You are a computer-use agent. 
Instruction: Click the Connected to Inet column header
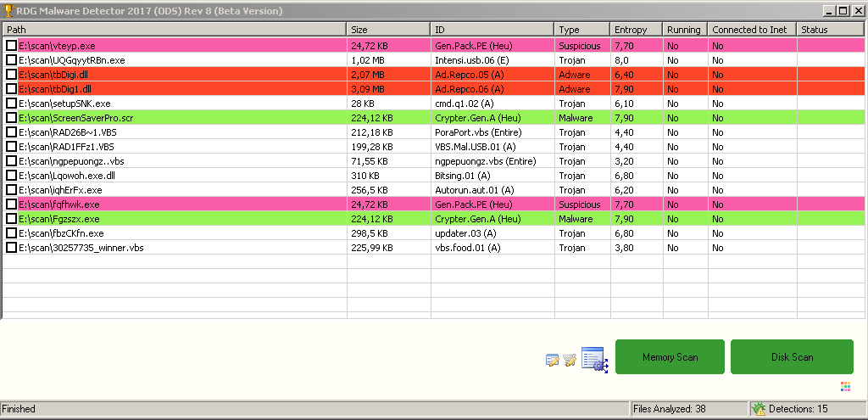(751, 30)
